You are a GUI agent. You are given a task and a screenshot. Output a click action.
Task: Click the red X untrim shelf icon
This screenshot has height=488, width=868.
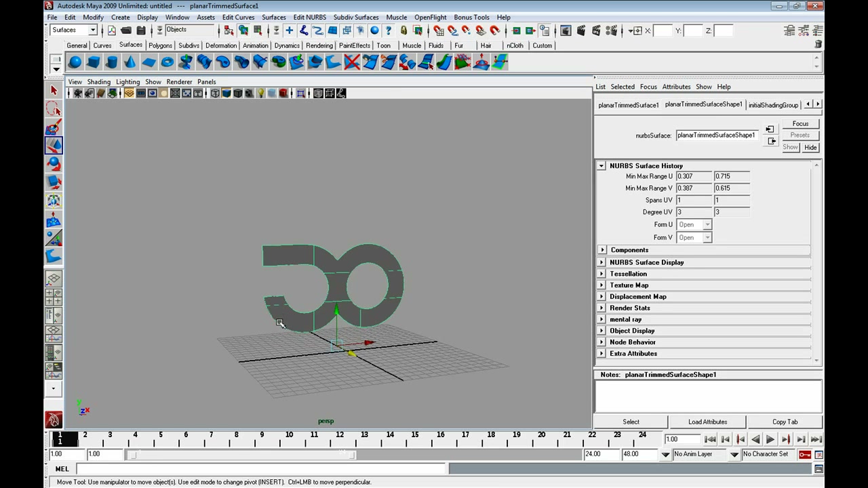pos(352,62)
